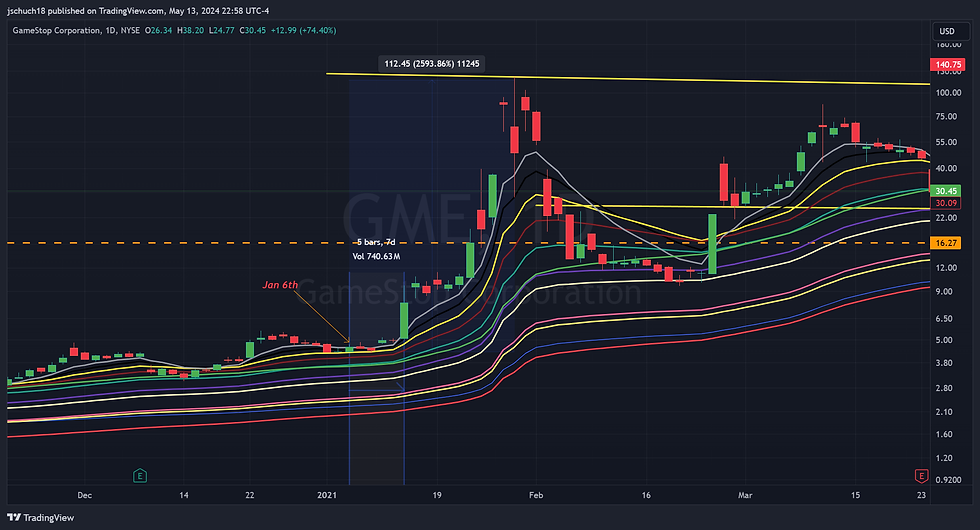Screen dimensions: 980x530
Task: Click the 'Jan 6th' text annotation
Action: click(280, 285)
